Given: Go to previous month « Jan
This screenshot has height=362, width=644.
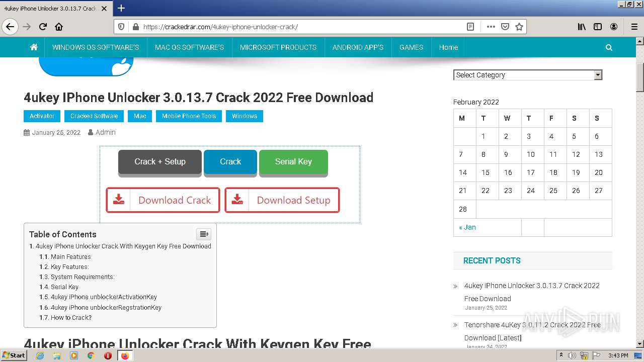Looking at the screenshot, I should [x=467, y=227].
